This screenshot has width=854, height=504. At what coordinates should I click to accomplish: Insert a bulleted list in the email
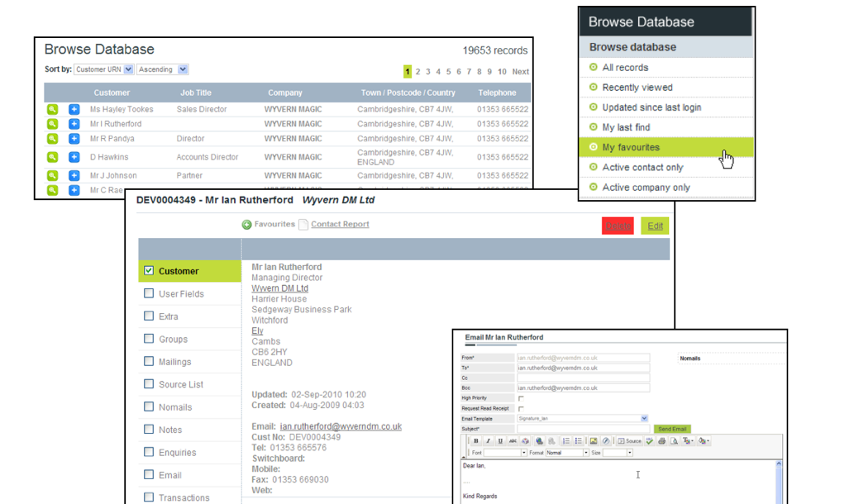tap(579, 441)
